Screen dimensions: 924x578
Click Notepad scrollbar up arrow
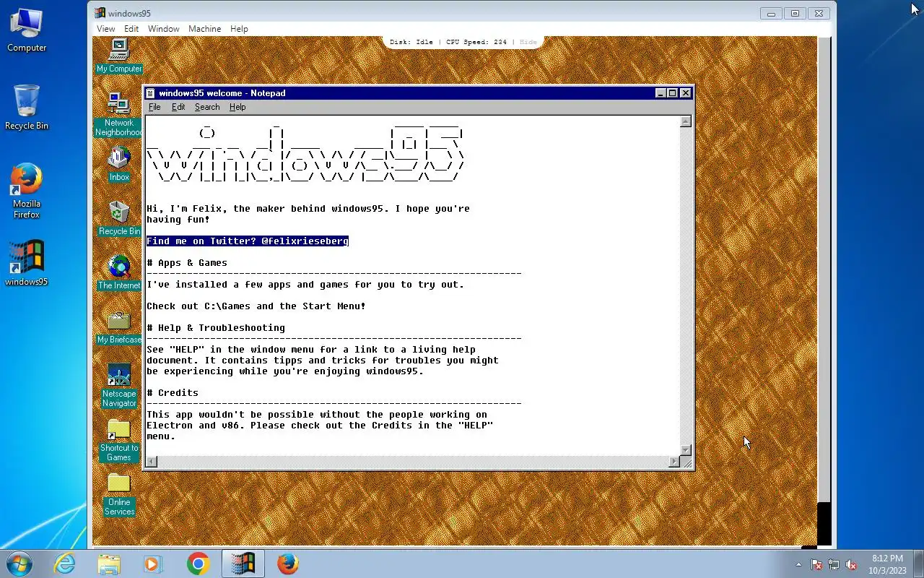click(686, 121)
